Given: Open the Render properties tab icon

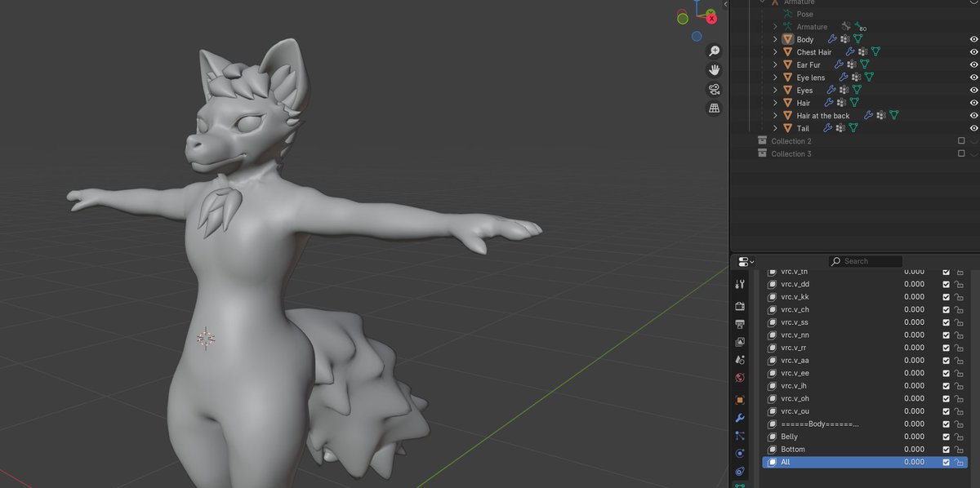Looking at the screenshot, I should point(740,306).
